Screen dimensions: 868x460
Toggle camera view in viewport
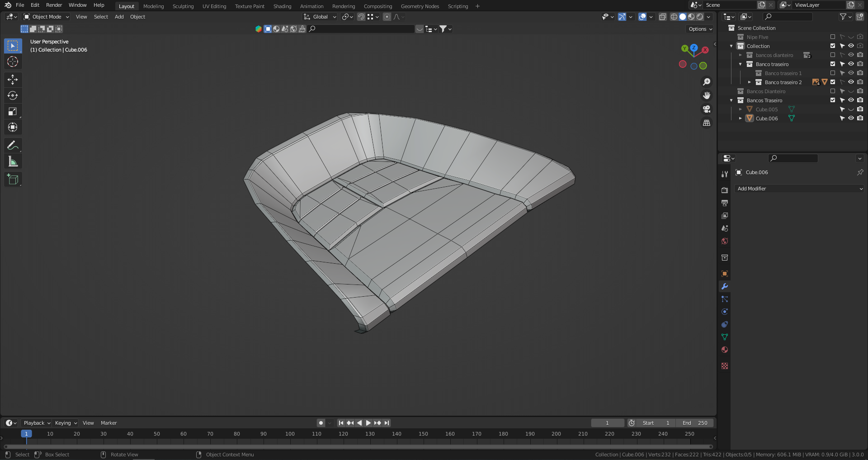click(706, 109)
